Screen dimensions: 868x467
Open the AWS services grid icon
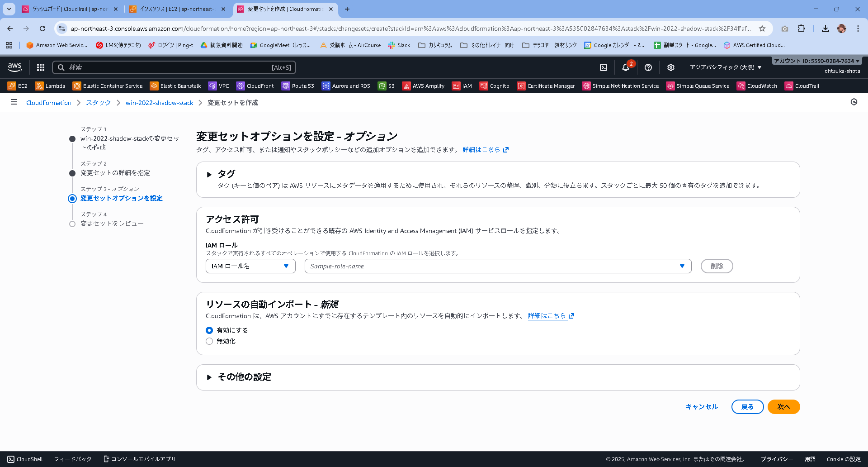point(40,67)
